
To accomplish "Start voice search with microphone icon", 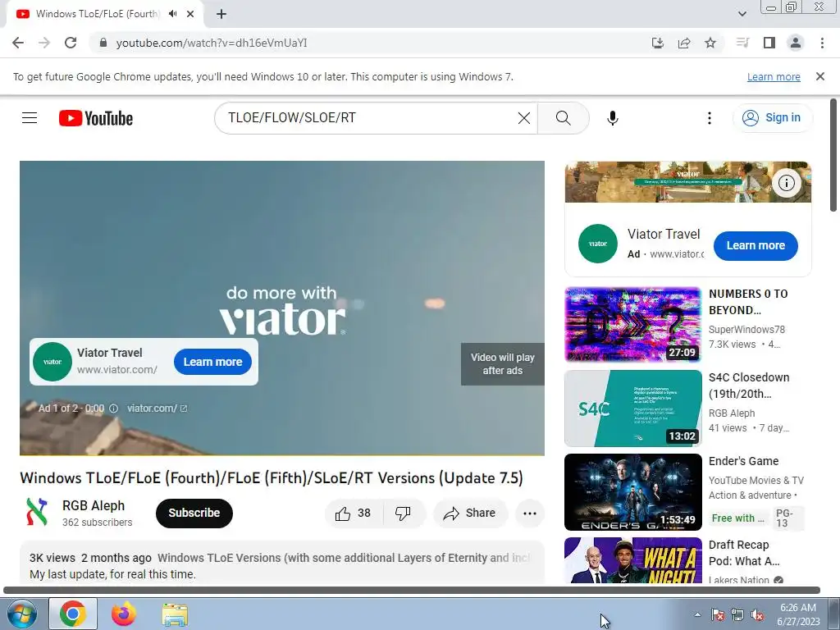I will 613,118.
